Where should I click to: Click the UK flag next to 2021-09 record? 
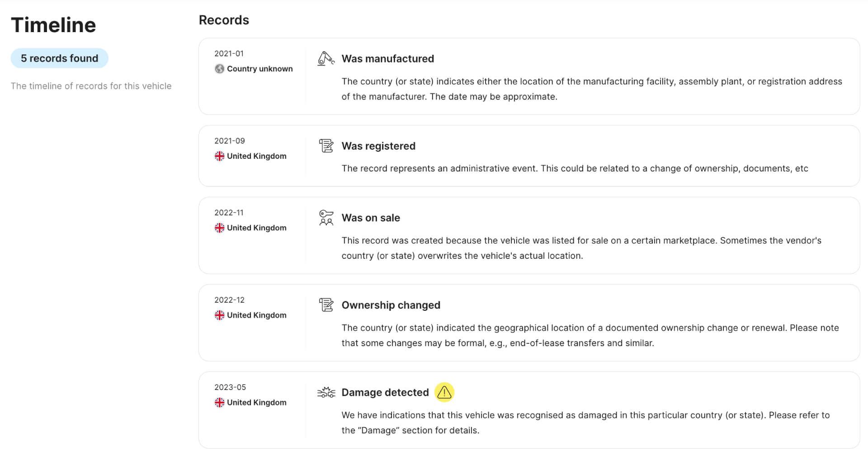coord(220,156)
